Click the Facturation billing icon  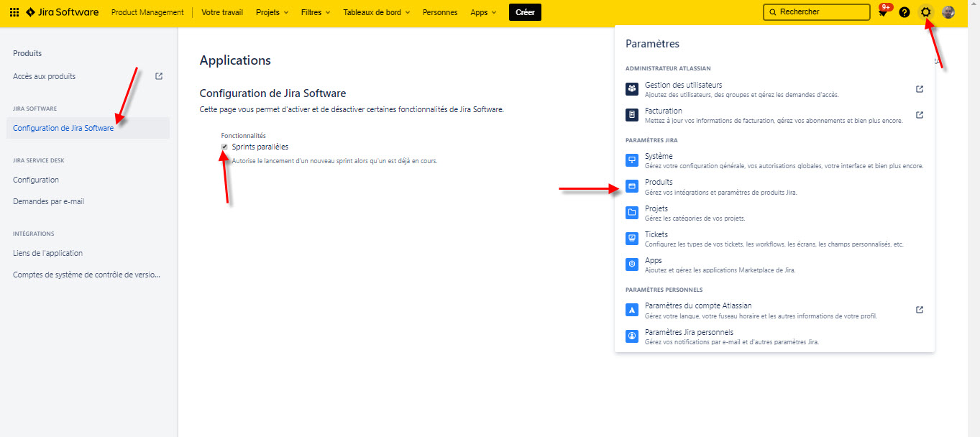[632, 115]
